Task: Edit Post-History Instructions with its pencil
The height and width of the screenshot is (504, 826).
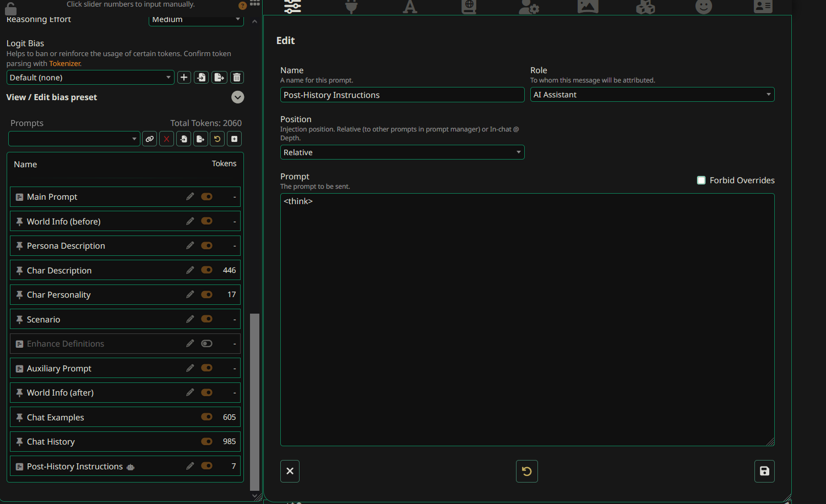Action: tap(190, 466)
